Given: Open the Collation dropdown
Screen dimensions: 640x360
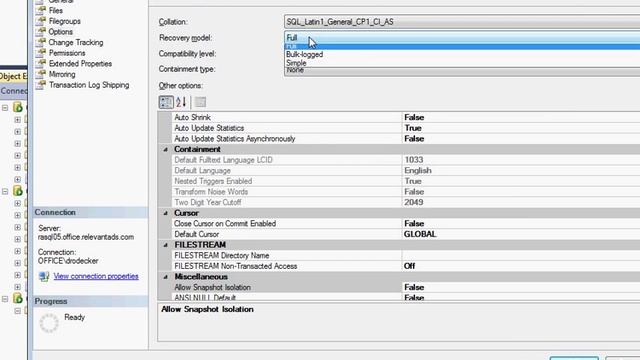Looking at the screenshot, I should [x=462, y=22].
